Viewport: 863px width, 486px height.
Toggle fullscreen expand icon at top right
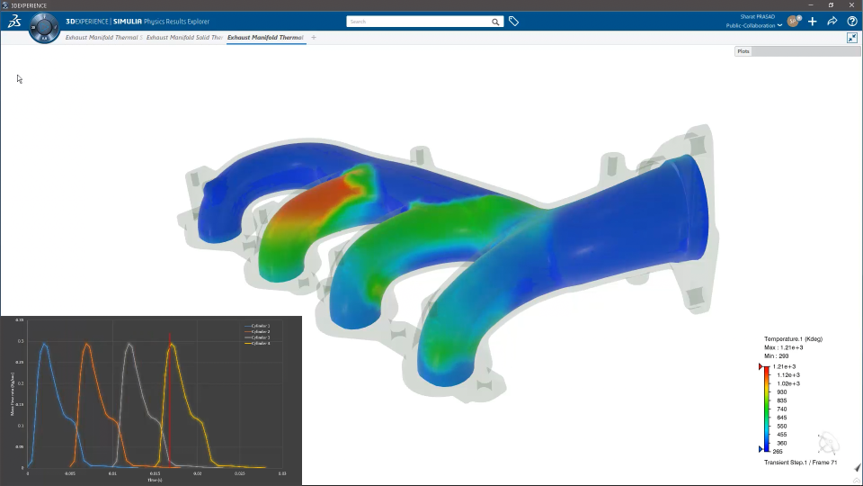(852, 38)
